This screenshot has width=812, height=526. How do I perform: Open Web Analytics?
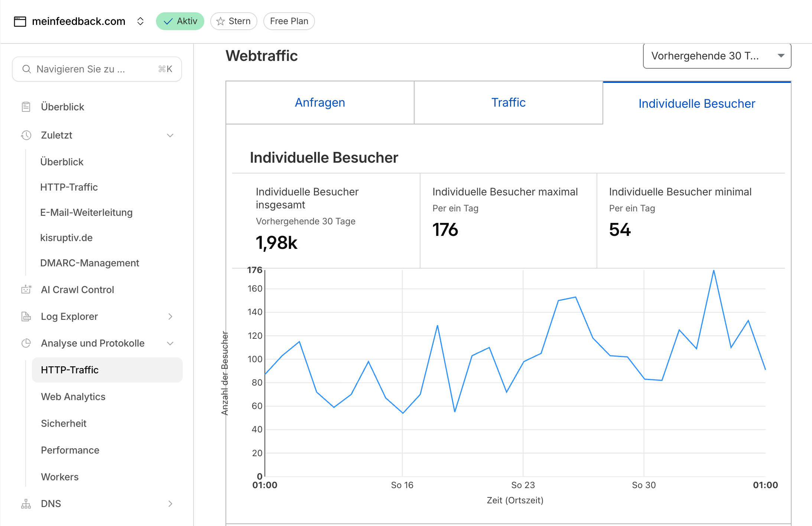pyautogui.click(x=73, y=397)
